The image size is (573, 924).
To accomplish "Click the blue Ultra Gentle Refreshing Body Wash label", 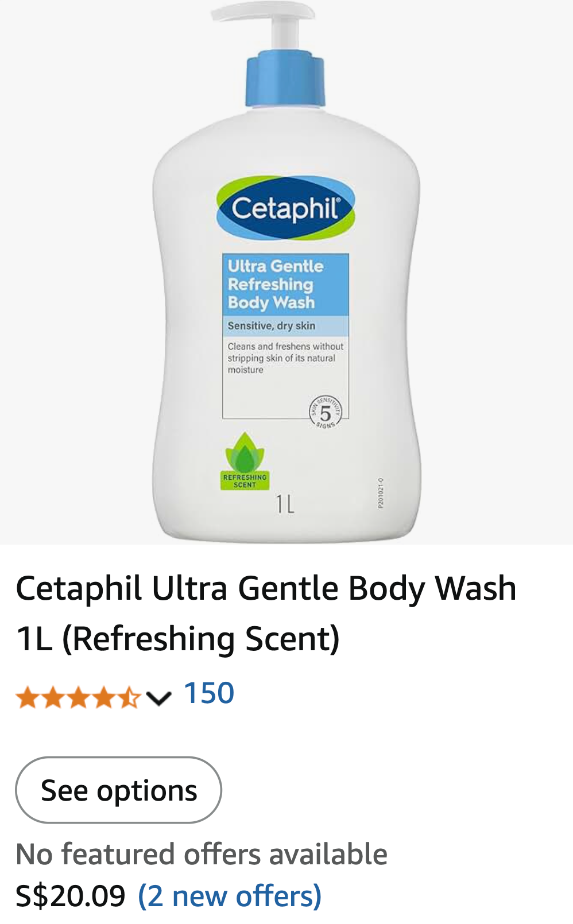I will (285, 285).
